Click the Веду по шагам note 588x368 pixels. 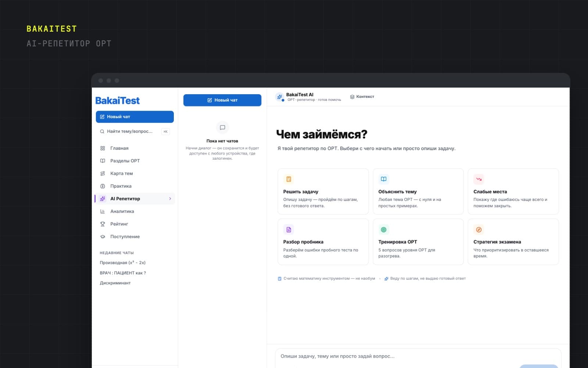425,279
